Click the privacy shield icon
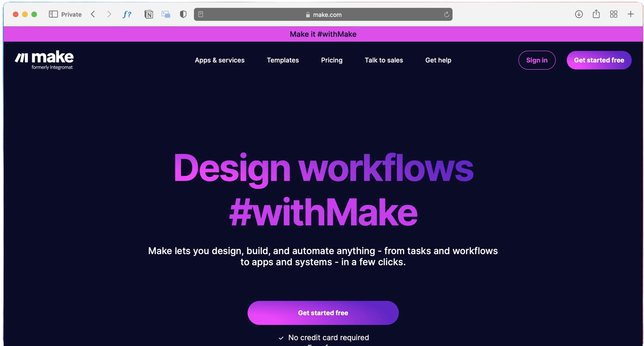This screenshot has width=644, height=346. pyautogui.click(x=183, y=14)
